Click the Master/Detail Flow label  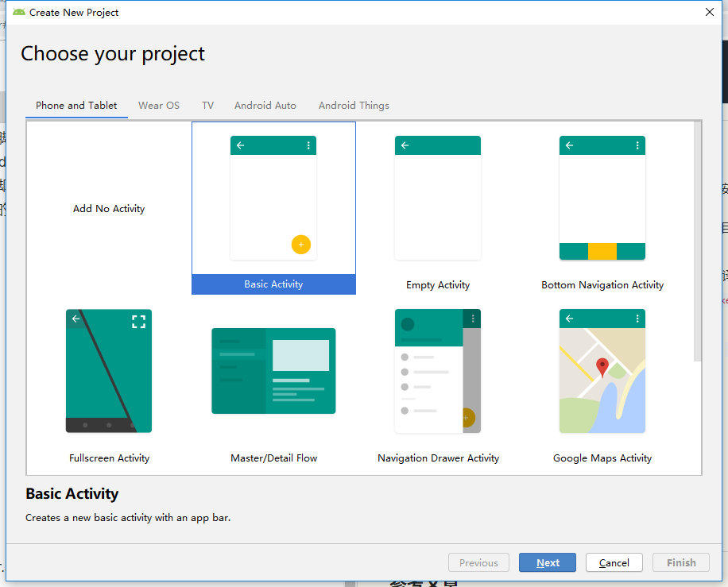[274, 458]
